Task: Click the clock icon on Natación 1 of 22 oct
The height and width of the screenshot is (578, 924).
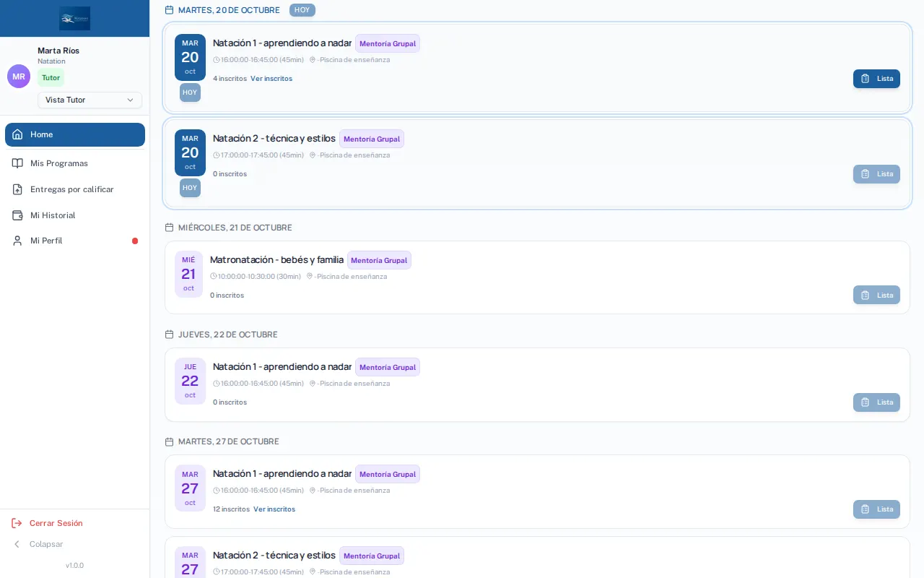Action: pos(217,383)
